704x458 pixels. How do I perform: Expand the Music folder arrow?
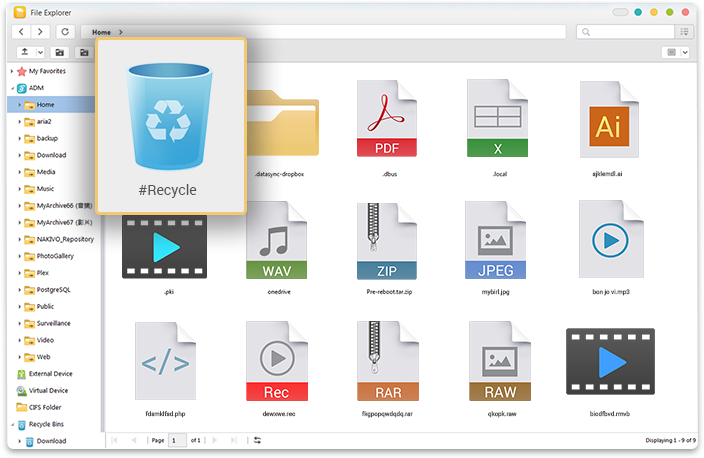tap(19, 189)
